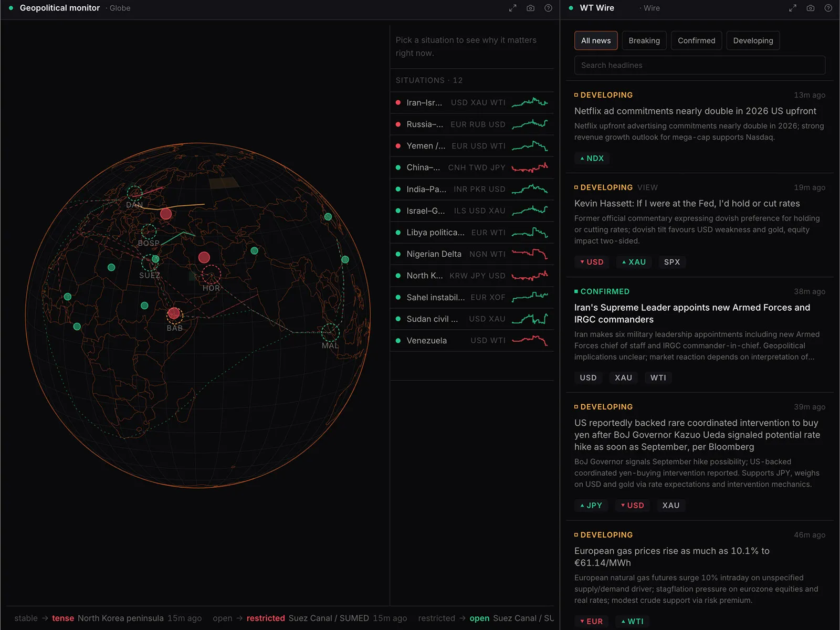The height and width of the screenshot is (630, 840).
Task: Capture a screenshot of the WT Wire panel
Action: pyautogui.click(x=811, y=8)
